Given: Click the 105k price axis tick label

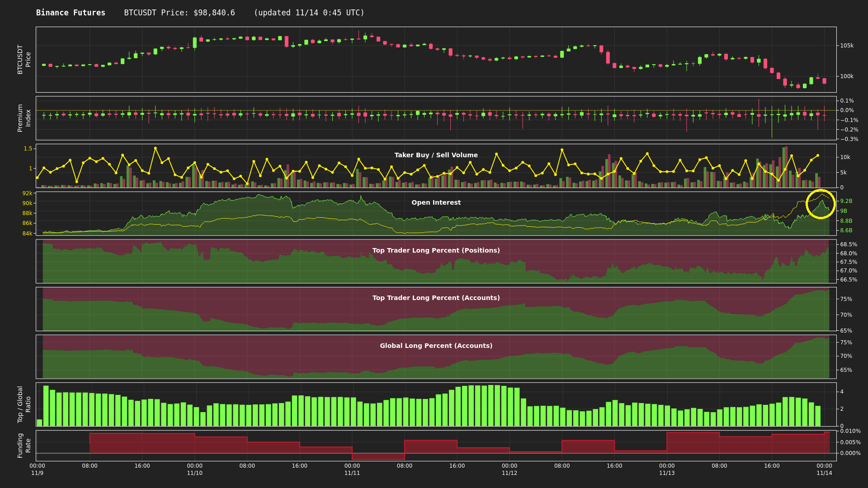Looking at the screenshot, I should pos(847,46).
